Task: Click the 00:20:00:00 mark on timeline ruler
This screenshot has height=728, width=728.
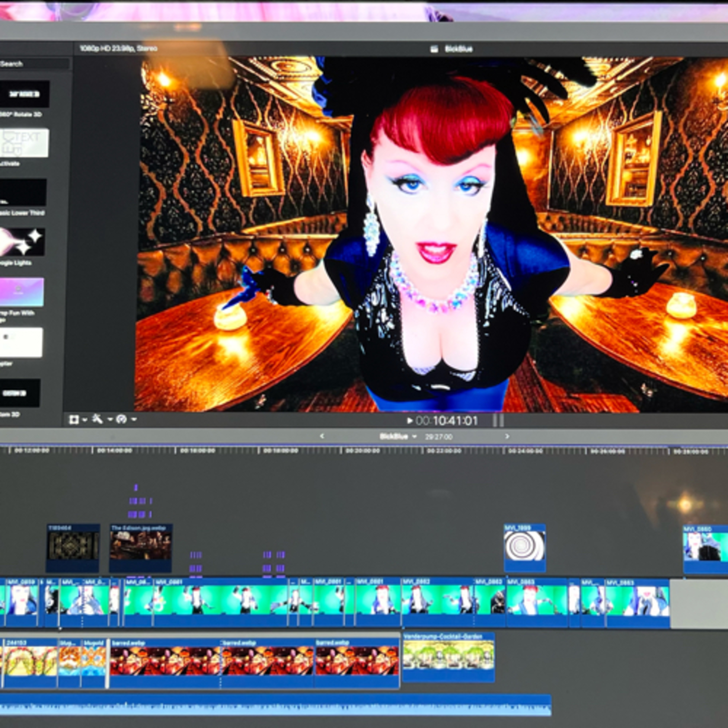Action: click(362, 450)
